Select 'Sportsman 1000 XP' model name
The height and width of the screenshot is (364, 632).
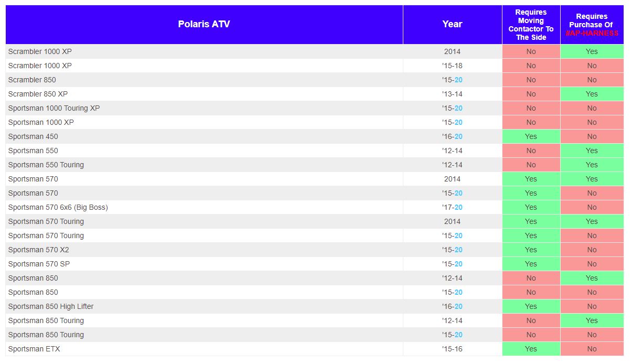click(41, 122)
